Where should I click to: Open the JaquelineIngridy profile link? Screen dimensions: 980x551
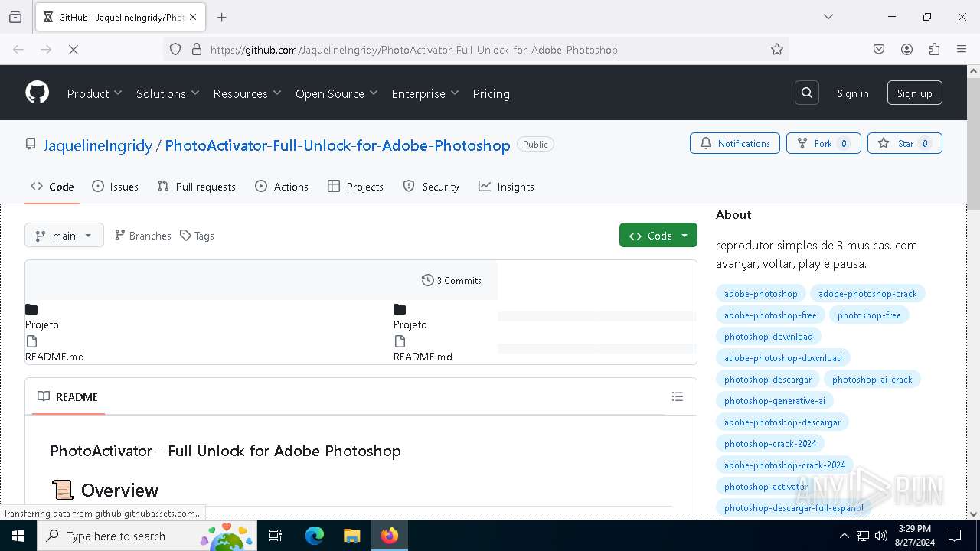click(x=98, y=145)
